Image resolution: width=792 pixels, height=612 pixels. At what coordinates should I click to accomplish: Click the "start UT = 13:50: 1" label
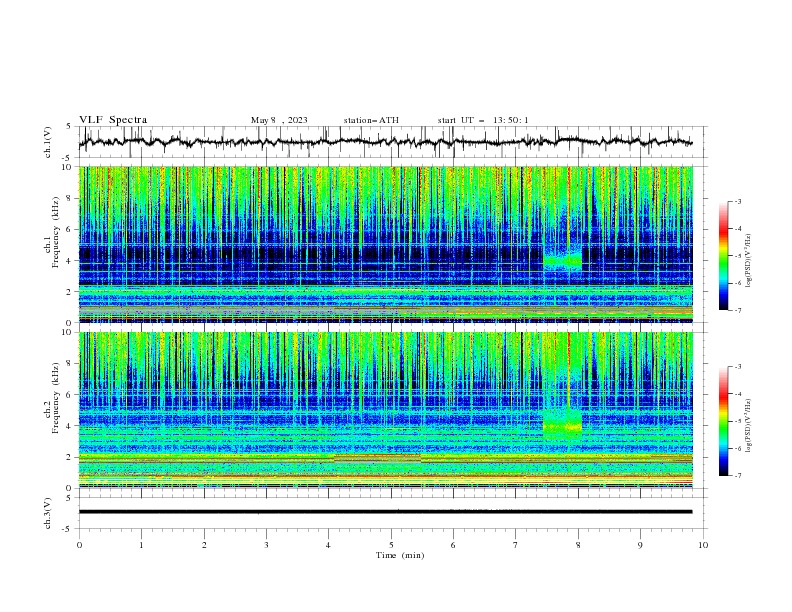(x=483, y=120)
